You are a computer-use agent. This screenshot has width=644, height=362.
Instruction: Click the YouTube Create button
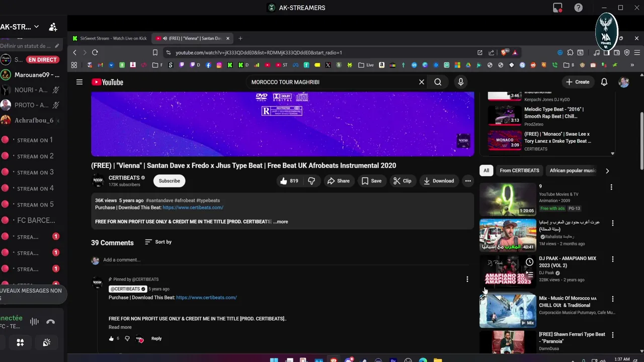578,82
